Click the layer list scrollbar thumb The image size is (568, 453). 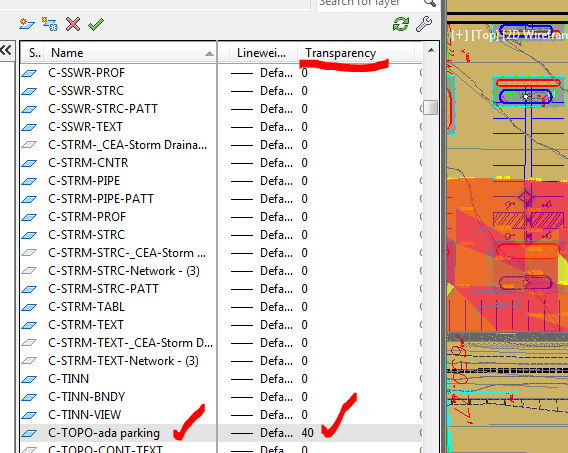point(431,108)
